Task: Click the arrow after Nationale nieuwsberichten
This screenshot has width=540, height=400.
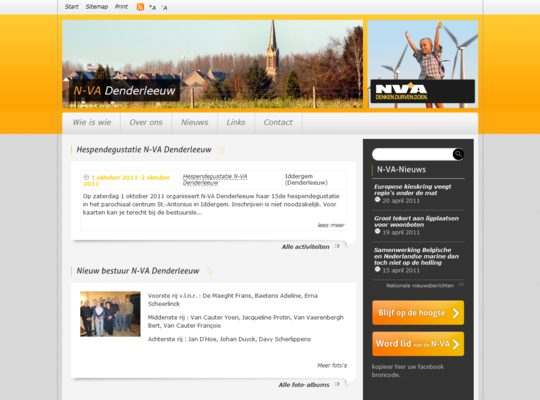Action: tap(461, 285)
